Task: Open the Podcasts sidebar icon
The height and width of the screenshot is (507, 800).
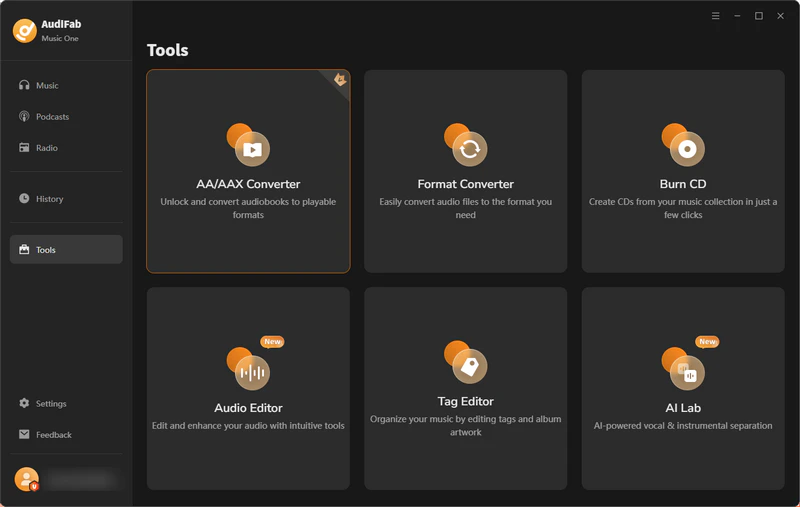Action: [x=24, y=116]
